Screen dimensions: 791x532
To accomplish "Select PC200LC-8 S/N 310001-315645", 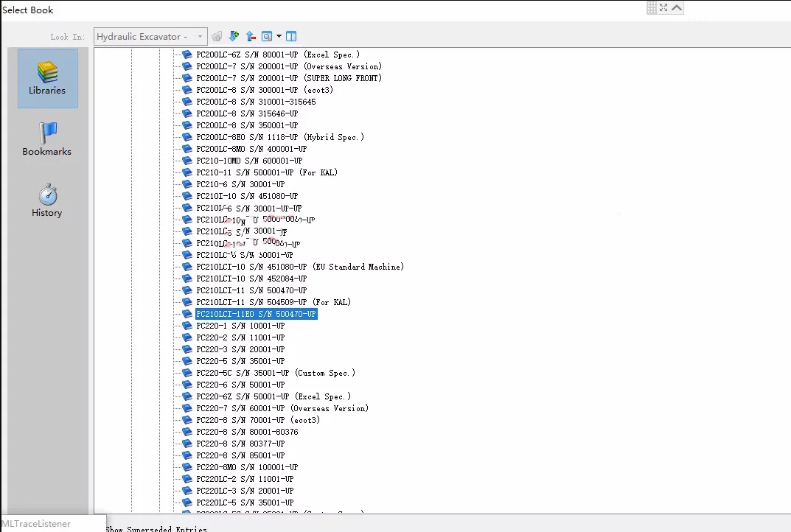I will 257,102.
